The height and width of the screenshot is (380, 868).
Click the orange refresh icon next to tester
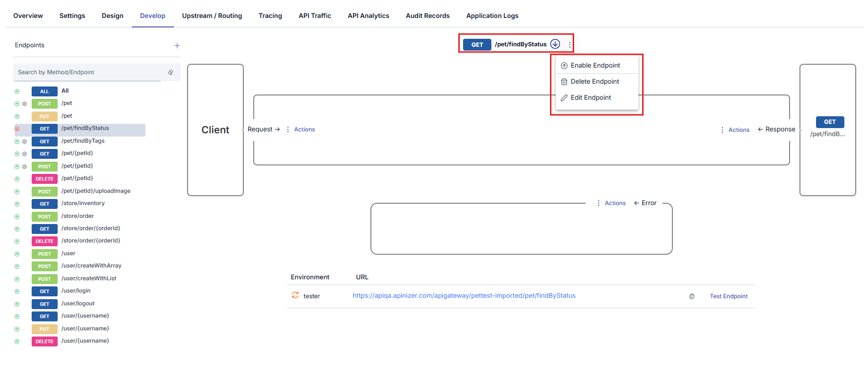[295, 295]
